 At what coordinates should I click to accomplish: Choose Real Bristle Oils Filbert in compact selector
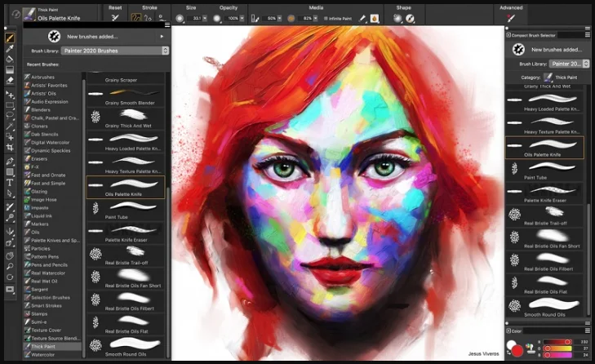pyautogui.click(x=544, y=262)
